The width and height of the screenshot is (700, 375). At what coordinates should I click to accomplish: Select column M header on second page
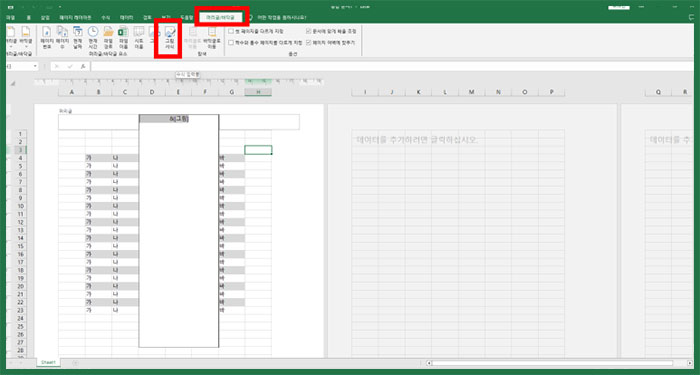pos(472,92)
